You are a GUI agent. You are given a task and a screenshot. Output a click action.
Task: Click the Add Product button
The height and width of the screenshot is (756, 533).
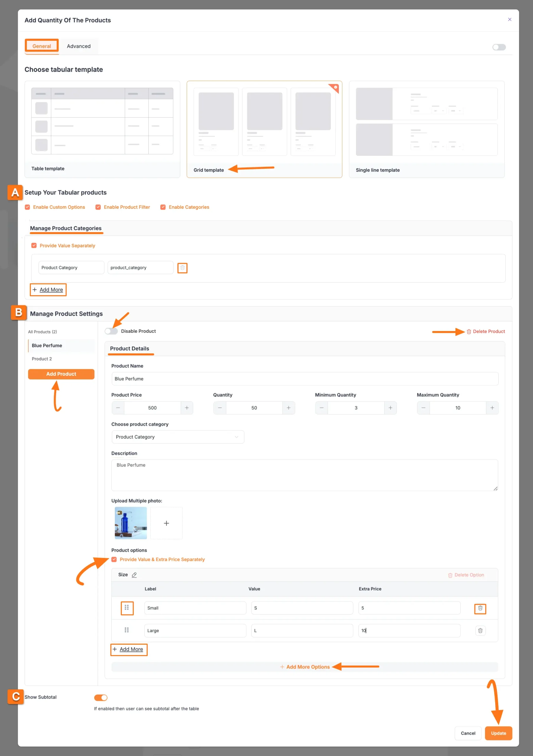click(61, 374)
